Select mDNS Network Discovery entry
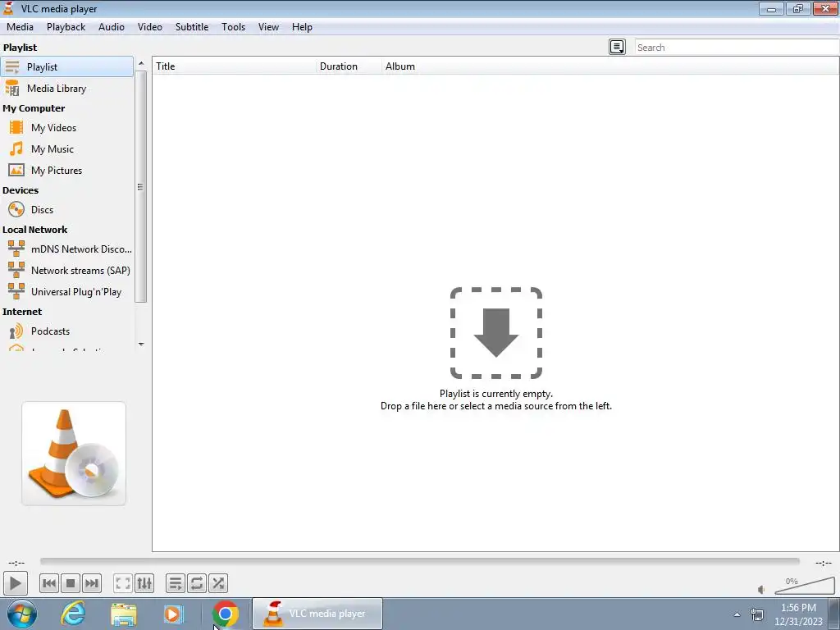The height and width of the screenshot is (630, 840). [x=67, y=249]
